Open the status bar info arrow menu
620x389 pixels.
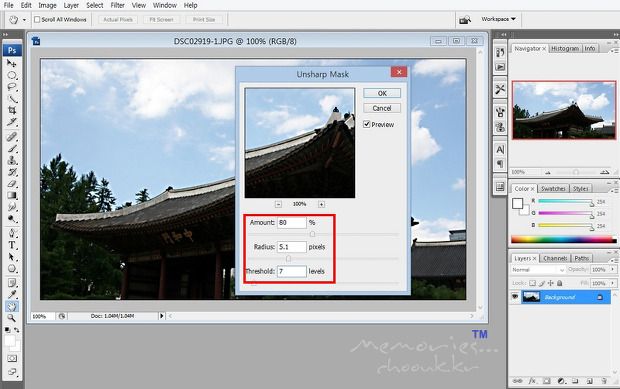(161, 316)
